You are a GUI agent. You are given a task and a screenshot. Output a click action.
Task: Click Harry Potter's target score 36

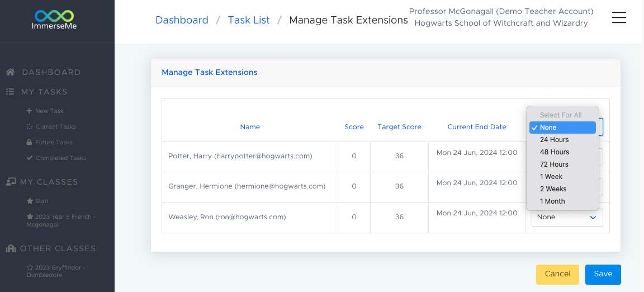pyautogui.click(x=400, y=156)
